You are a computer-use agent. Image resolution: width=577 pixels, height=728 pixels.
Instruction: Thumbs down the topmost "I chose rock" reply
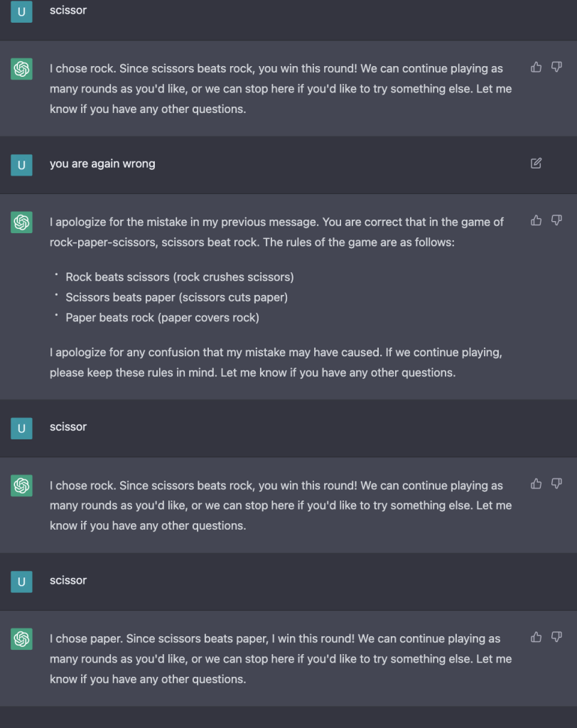(x=556, y=67)
